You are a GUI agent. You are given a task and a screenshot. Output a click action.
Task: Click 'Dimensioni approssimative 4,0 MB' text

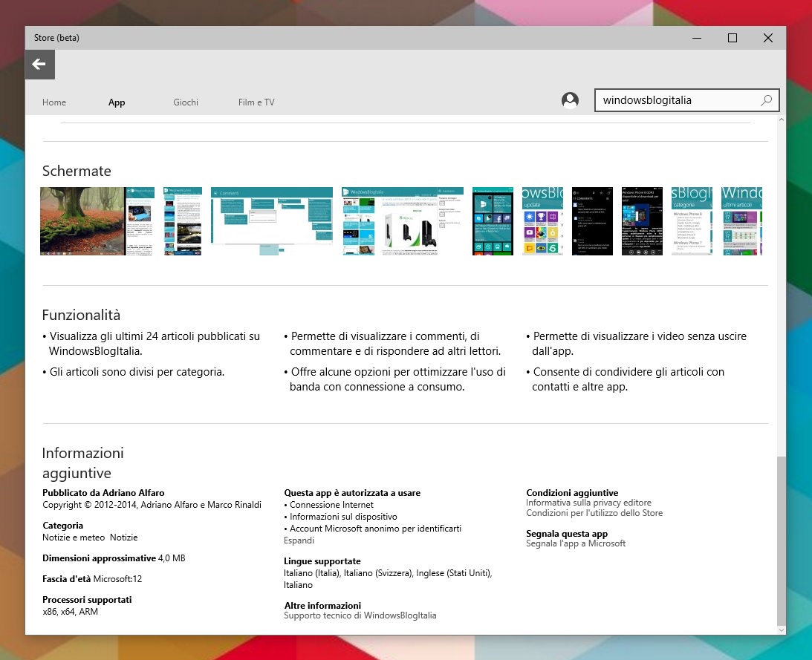point(114,558)
